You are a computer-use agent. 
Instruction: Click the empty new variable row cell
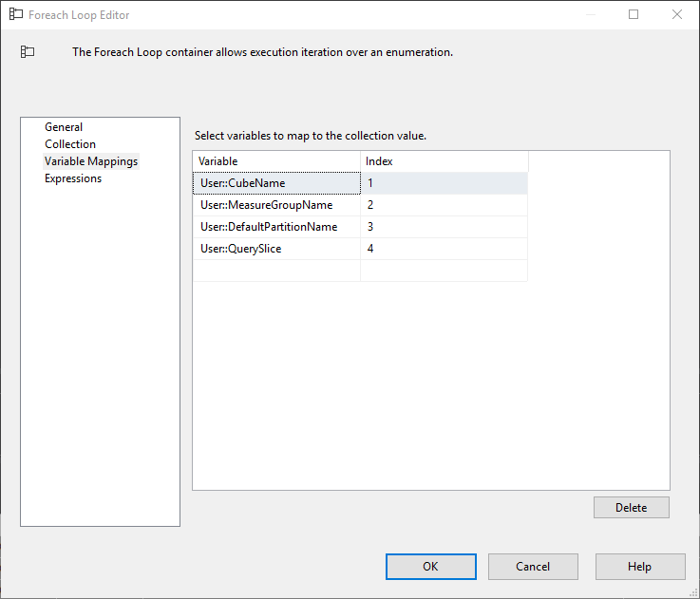coord(276,271)
